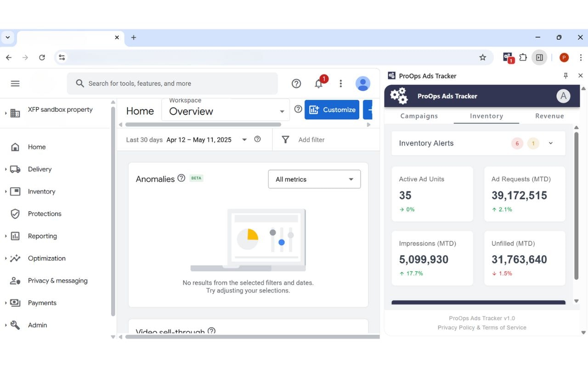The image size is (588, 368).
Task: Open the date range dropdown arrow
Action: (x=244, y=139)
